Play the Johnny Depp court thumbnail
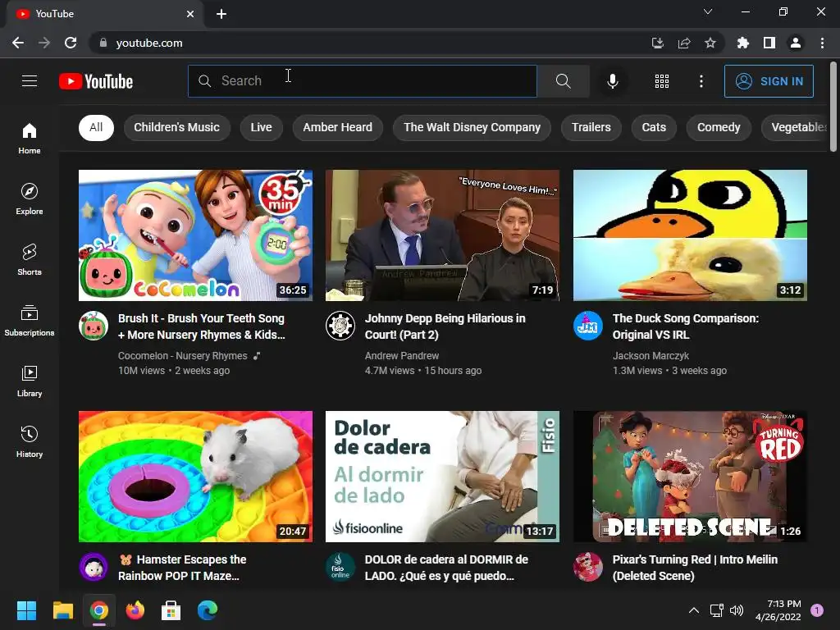840x630 pixels. coord(442,235)
